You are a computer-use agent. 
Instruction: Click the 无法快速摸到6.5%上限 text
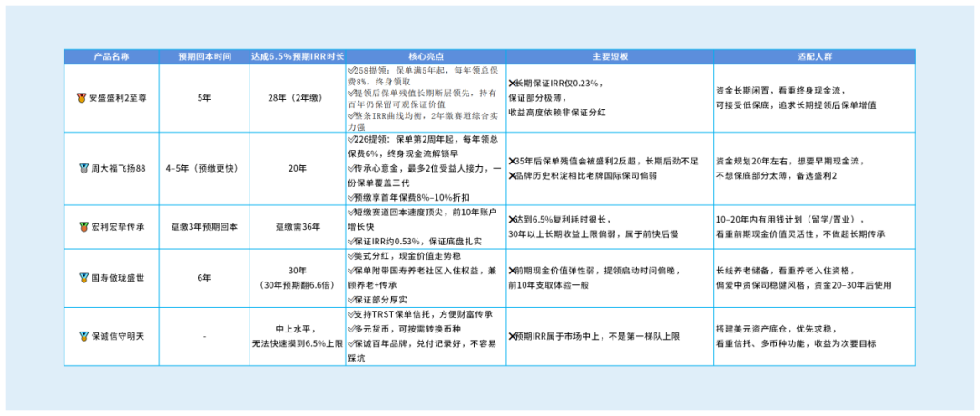pos(297,343)
